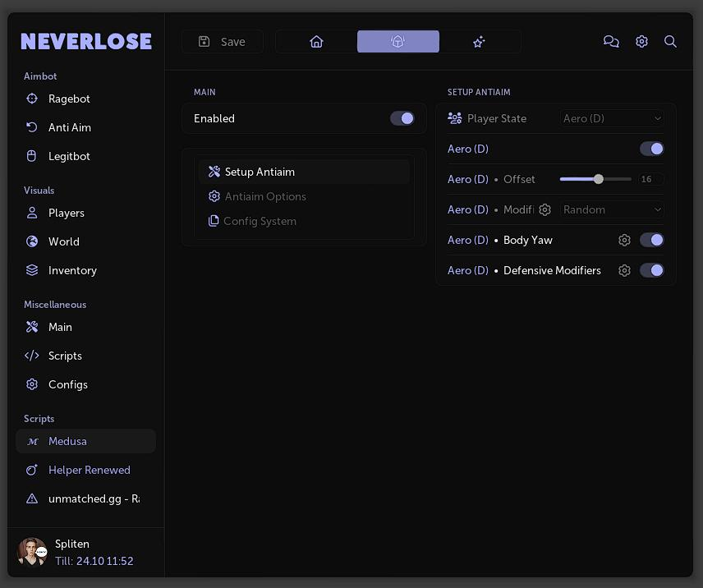Open Body Yaw gear settings
Screen dimensions: 703x588
click(x=624, y=240)
